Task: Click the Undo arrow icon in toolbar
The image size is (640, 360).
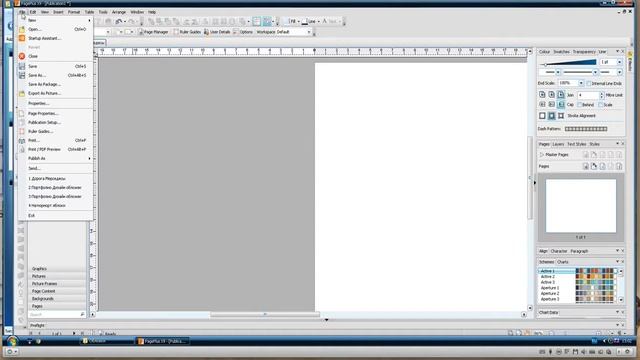Action: coord(119,22)
